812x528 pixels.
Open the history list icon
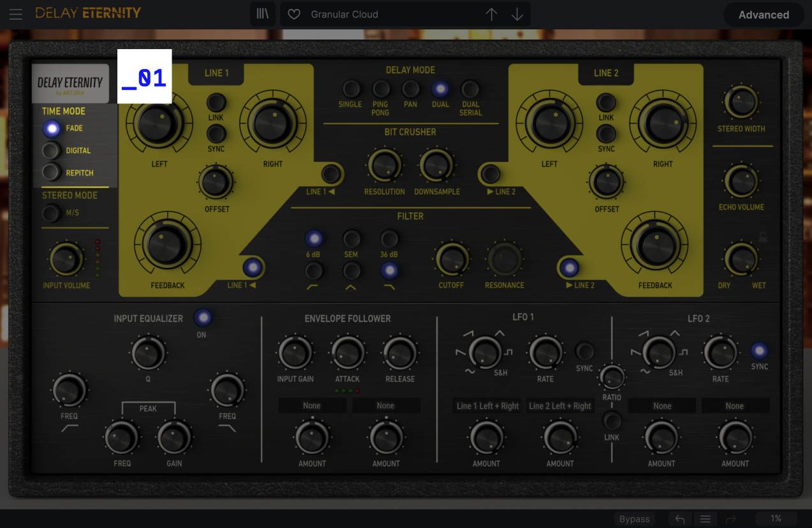coord(705,519)
